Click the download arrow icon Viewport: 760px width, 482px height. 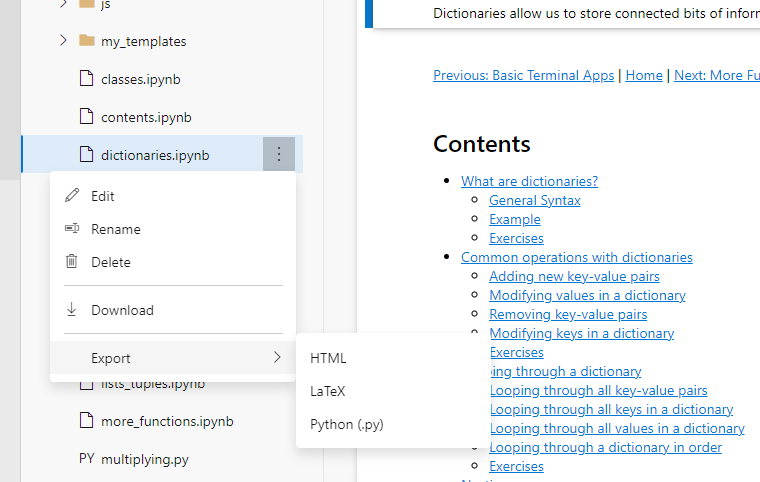72,309
